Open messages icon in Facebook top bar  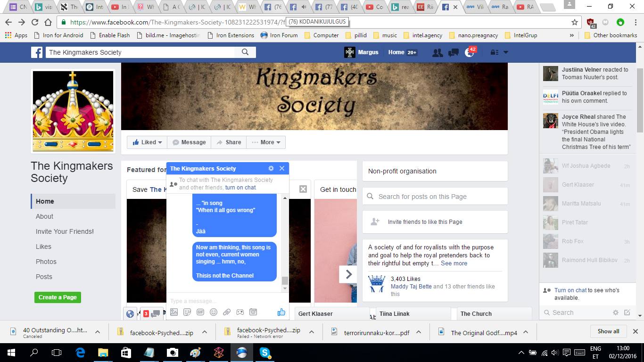click(454, 52)
